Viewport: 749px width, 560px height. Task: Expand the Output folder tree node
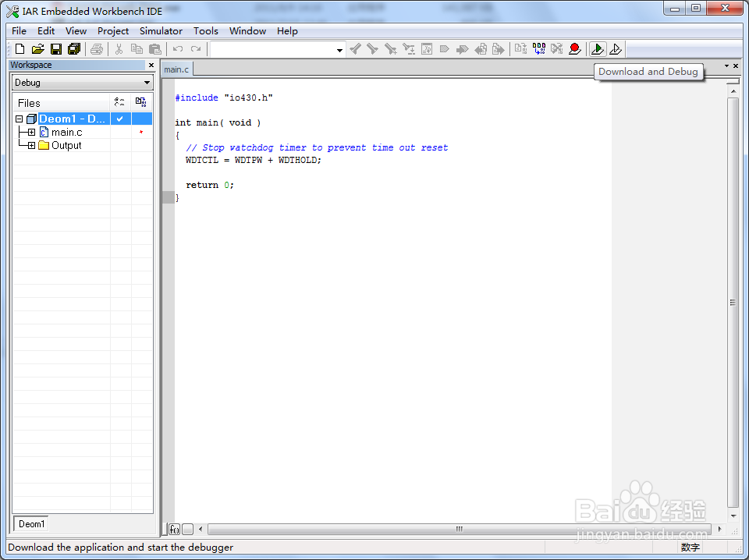pyautogui.click(x=31, y=145)
